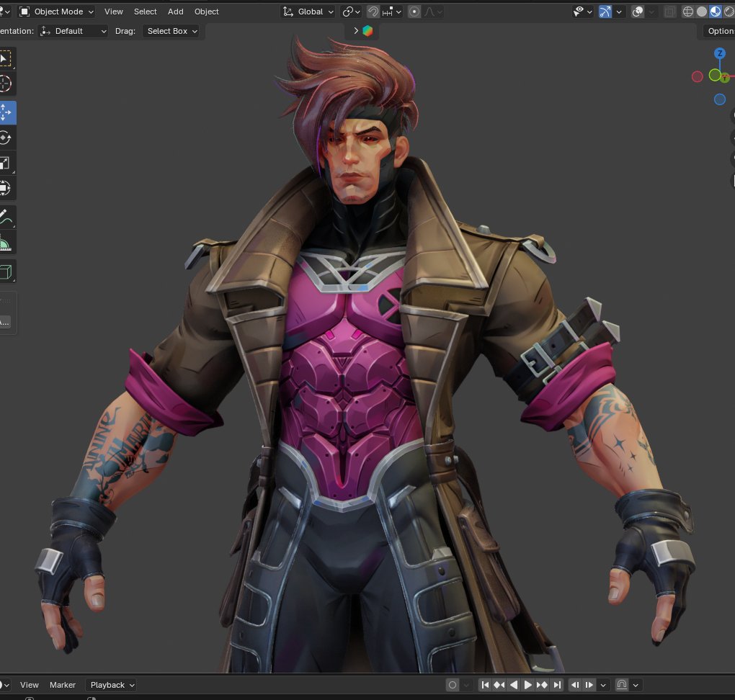Jump to next keyframe

543,685
